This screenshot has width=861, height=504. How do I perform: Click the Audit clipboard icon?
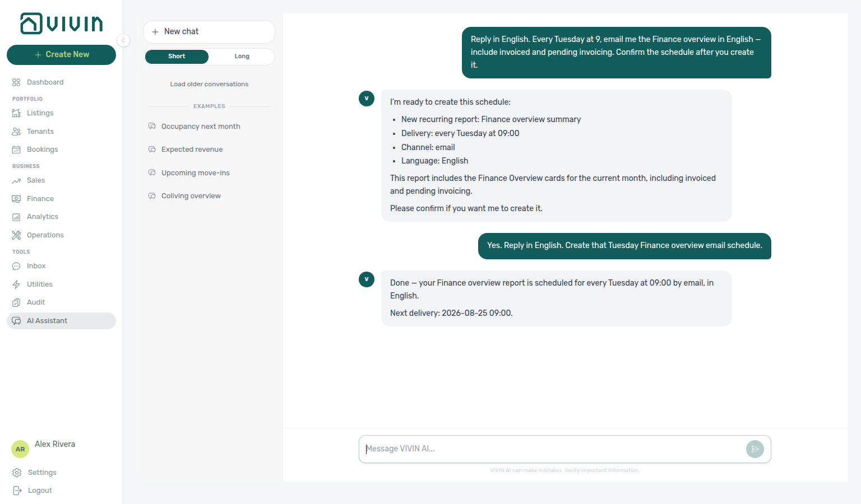[16, 302]
